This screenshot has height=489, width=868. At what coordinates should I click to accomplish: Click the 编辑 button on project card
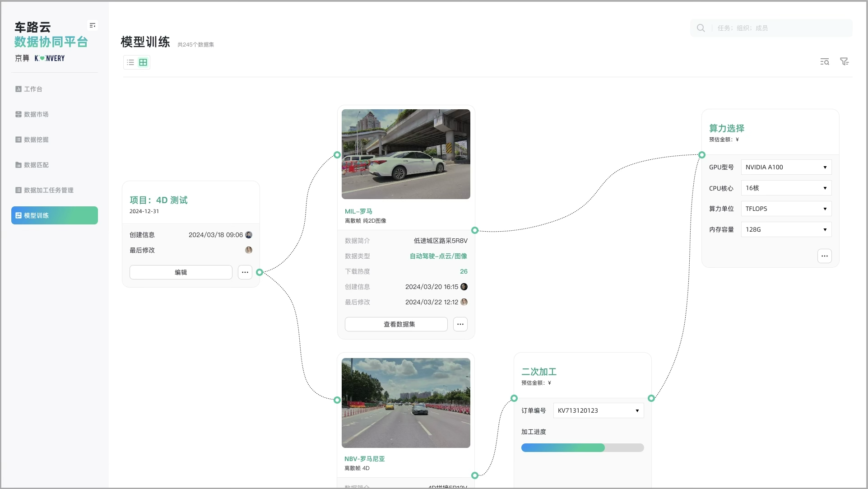(x=181, y=272)
